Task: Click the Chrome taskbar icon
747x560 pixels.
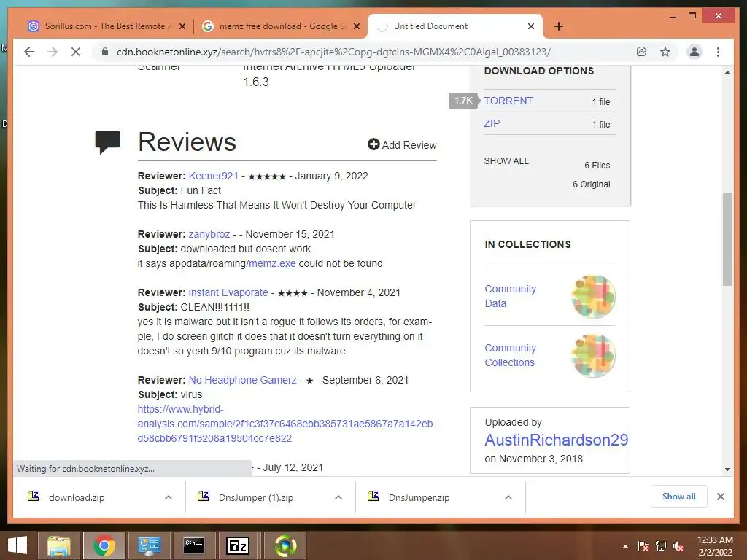Action: tap(104, 545)
